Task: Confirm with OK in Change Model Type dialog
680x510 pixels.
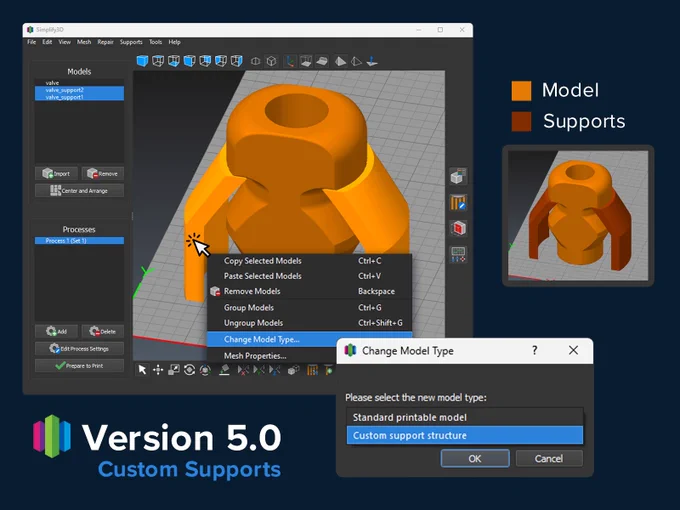Action: (475, 458)
